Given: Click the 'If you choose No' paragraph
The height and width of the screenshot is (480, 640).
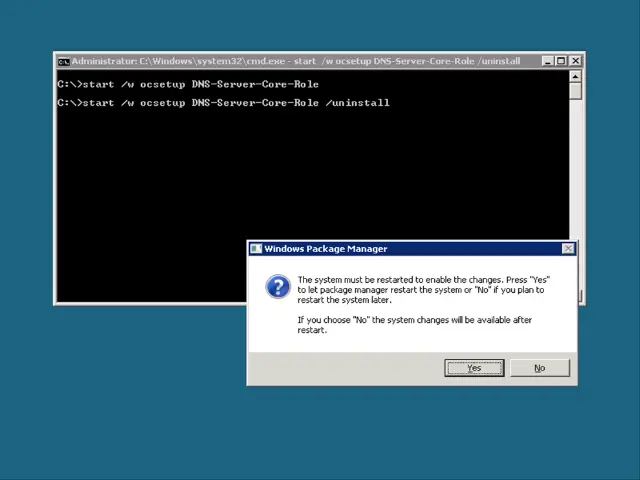Looking at the screenshot, I should 414,325.
